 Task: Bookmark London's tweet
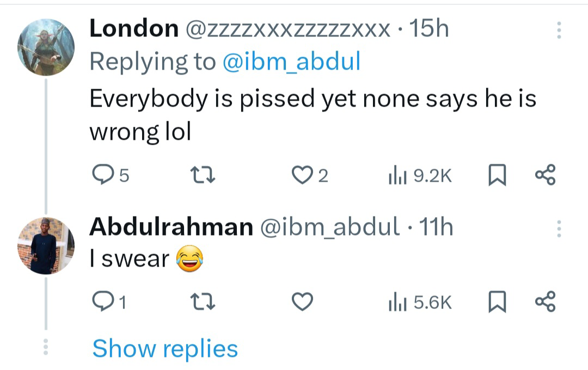pyautogui.click(x=495, y=176)
